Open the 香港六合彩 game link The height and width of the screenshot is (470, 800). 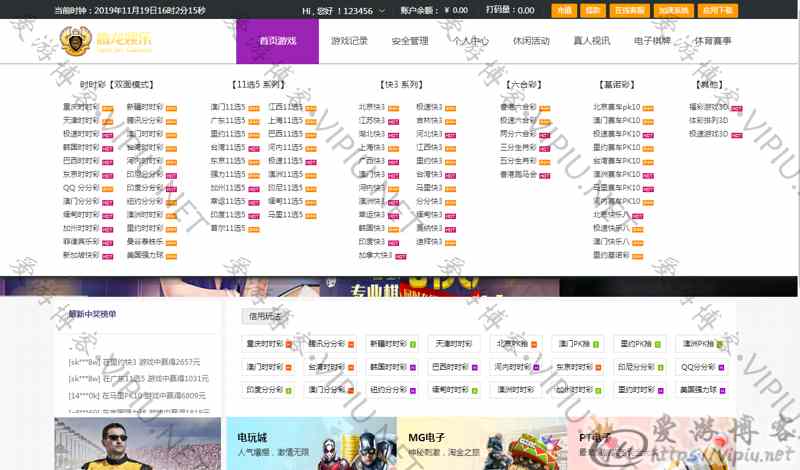518,107
